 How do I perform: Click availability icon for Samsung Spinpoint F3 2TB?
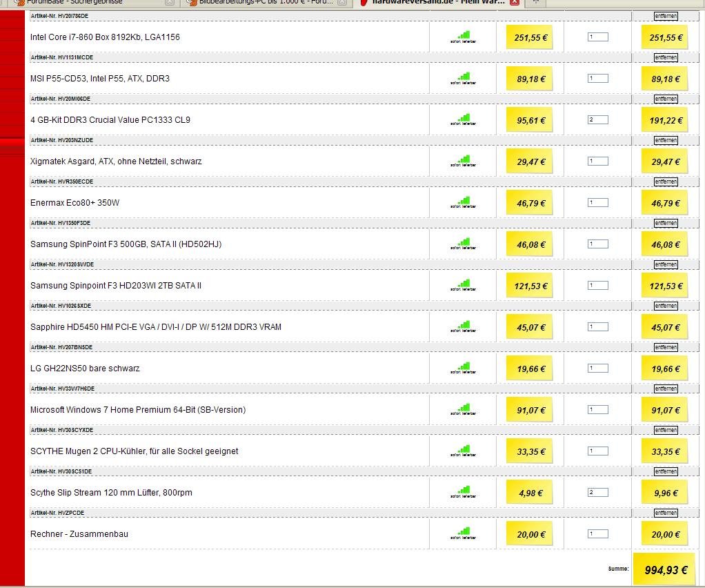pos(463,285)
